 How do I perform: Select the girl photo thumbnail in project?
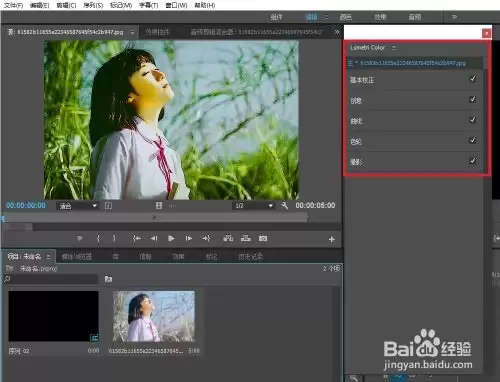click(x=154, y=316)
